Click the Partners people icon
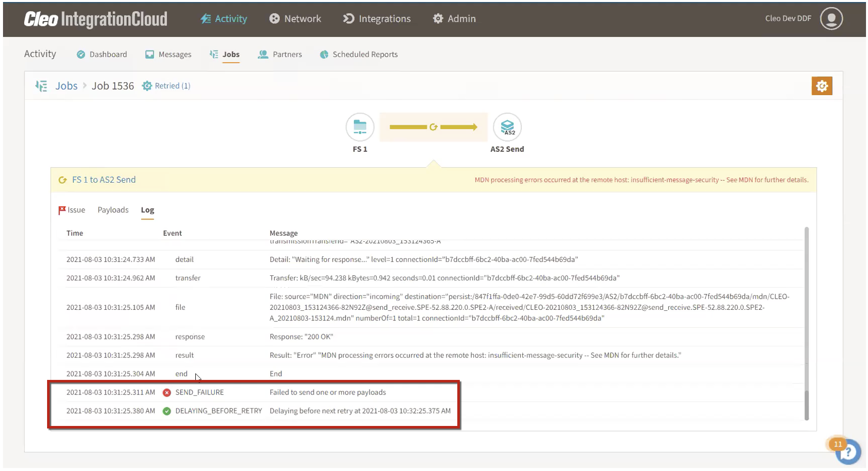This screenshot has height=471, width=868. 263,54
